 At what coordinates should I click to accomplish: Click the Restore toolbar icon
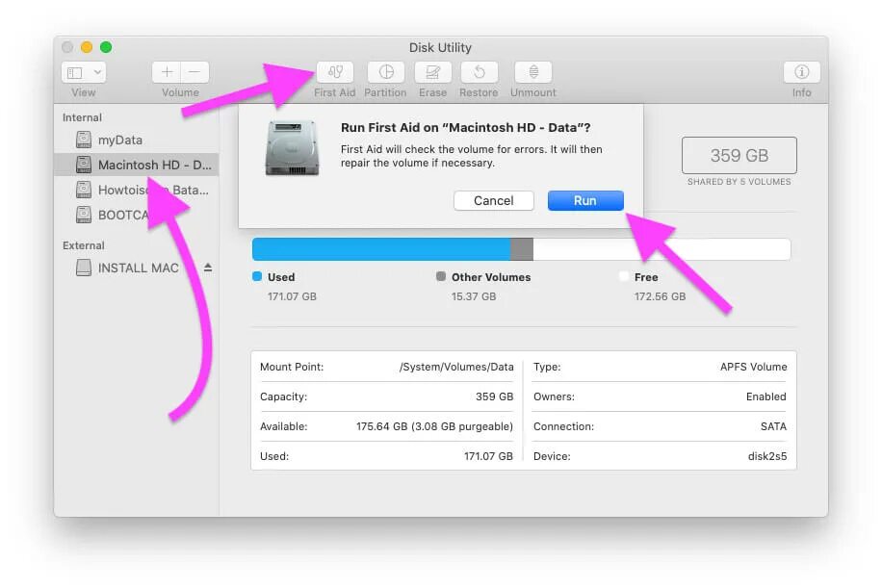pyautogui.click(x=479, y=72)
